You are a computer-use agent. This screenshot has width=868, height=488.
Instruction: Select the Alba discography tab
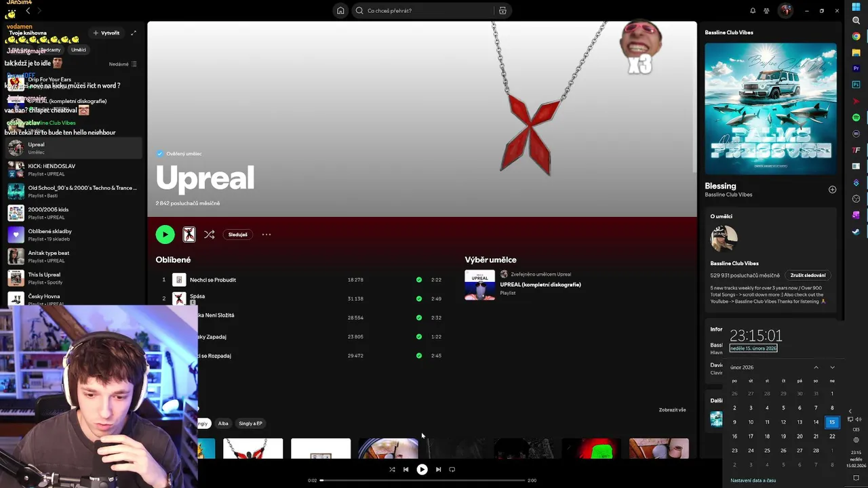click(x=223, y=424)
